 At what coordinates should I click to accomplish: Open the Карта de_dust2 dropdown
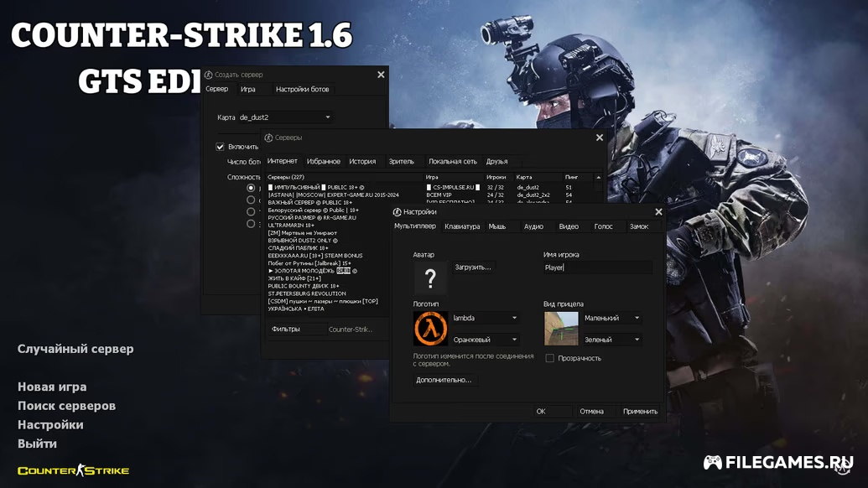(284, 117)
